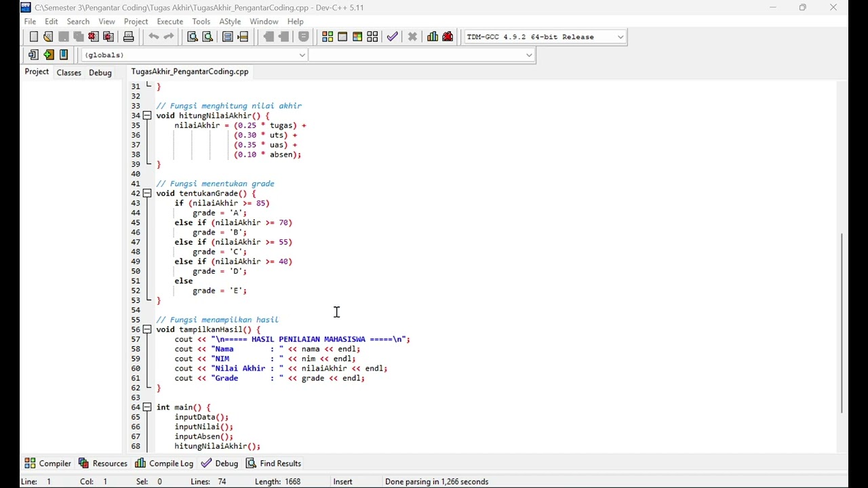
Task: Click the blue icon after the green plus
Action: [x=64, y=55]
